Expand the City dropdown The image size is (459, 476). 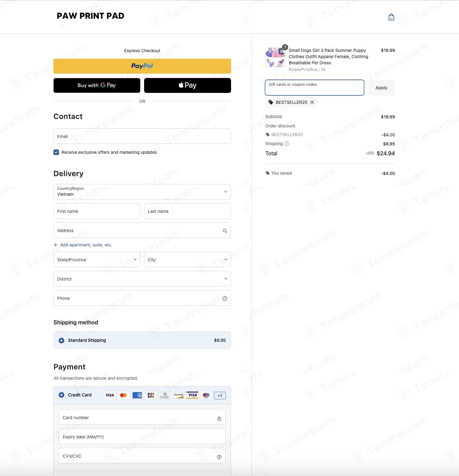coord(188,259)
